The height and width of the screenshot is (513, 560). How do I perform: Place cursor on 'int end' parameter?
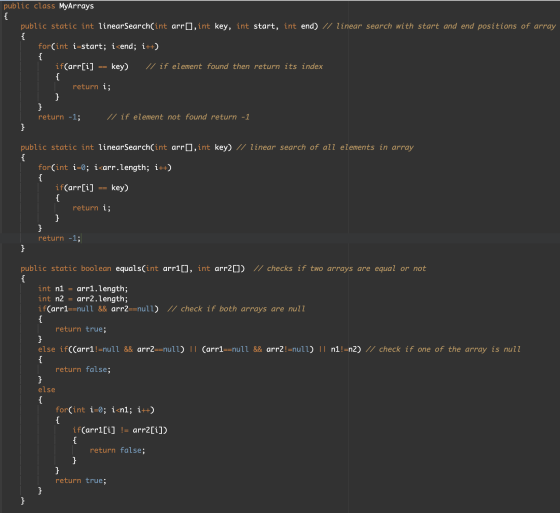tap(299, 26)
